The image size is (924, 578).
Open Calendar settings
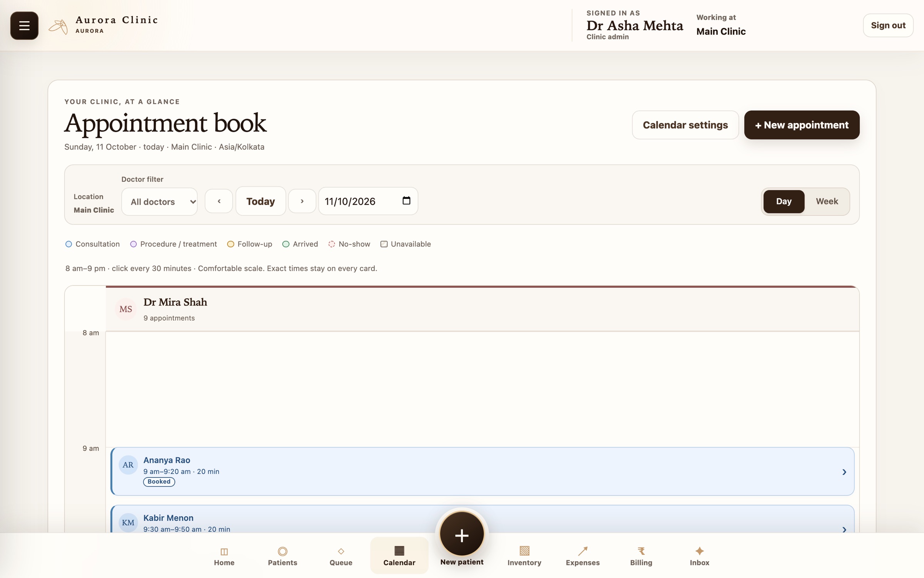685,125
